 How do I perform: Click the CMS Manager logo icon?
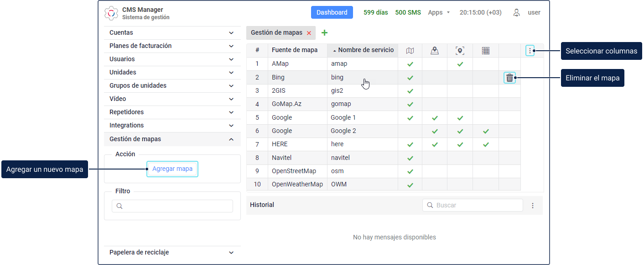pyautogui.click(x=111, y=13)
